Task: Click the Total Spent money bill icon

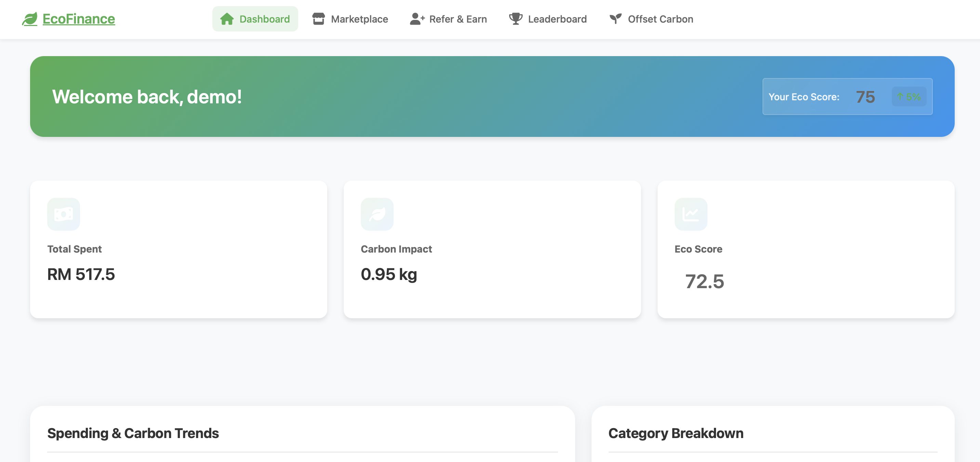Action: [64, 214]
